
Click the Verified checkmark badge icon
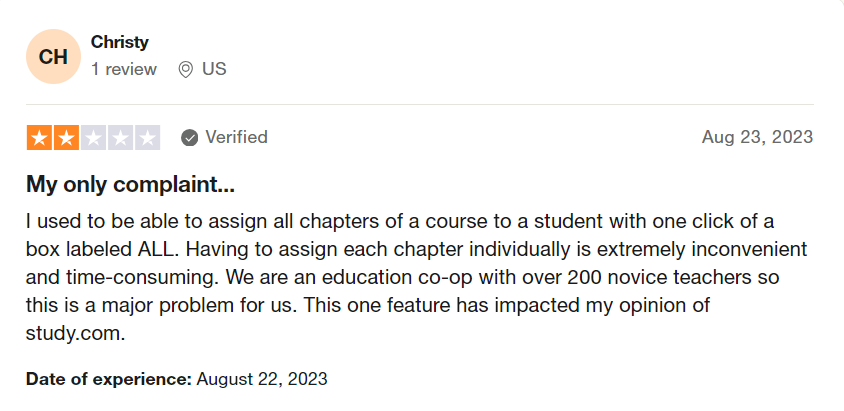tap(189, 138)
